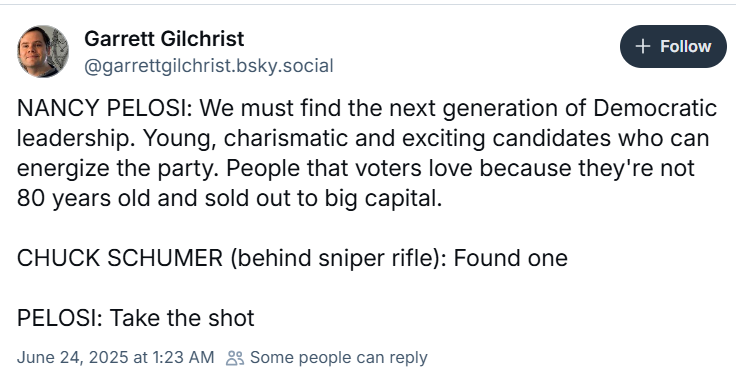Screen dimensions: 736x377
Task: Click the 'Some people can reply' label
Action: point(339,358)
